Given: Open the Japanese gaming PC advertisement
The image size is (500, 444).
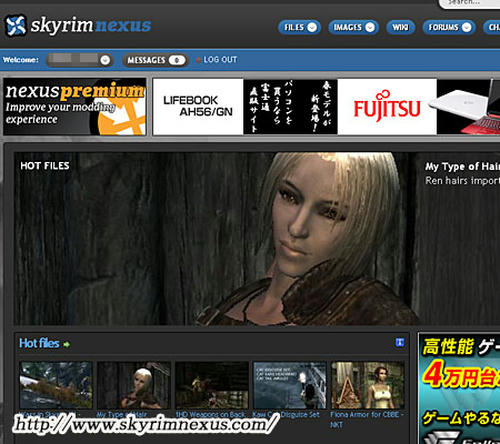Looking at the screenshot, I should pyautogui.click(x=459, y=388).
